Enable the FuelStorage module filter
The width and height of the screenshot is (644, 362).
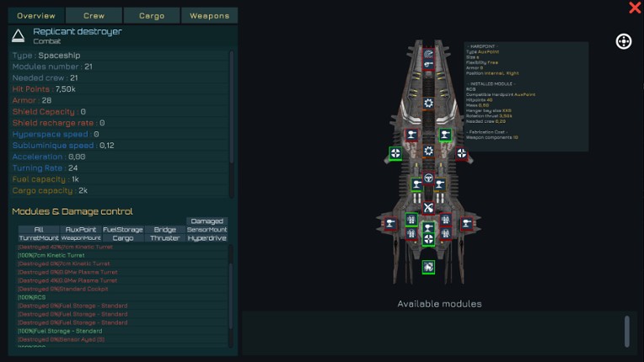(x=123, y=229)
